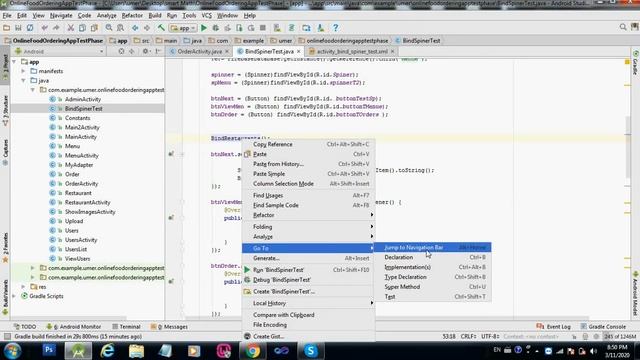Click the Collapse All icon in Project panel
The width and height of the screenshot is (640, 360).
pyautogui.click(x=131, y=51)
